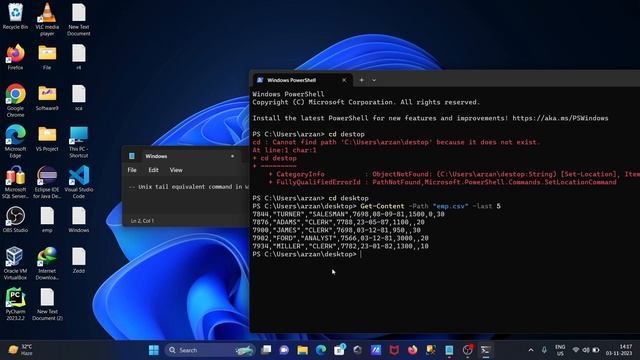
Task: Select the New Text Document desktop file
Action: pos(79,19)
